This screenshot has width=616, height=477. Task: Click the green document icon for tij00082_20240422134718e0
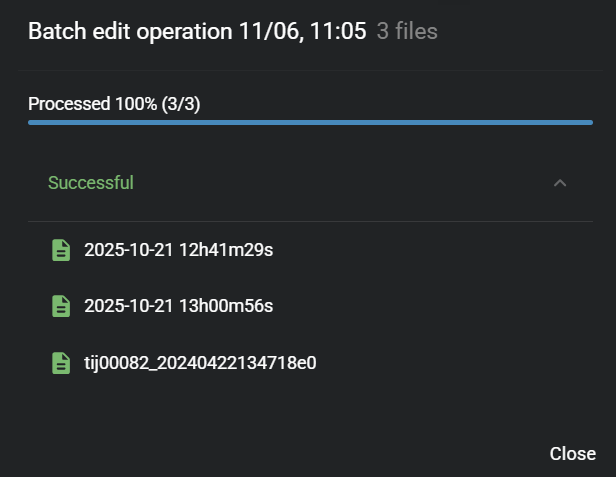(x=61, y=363)
